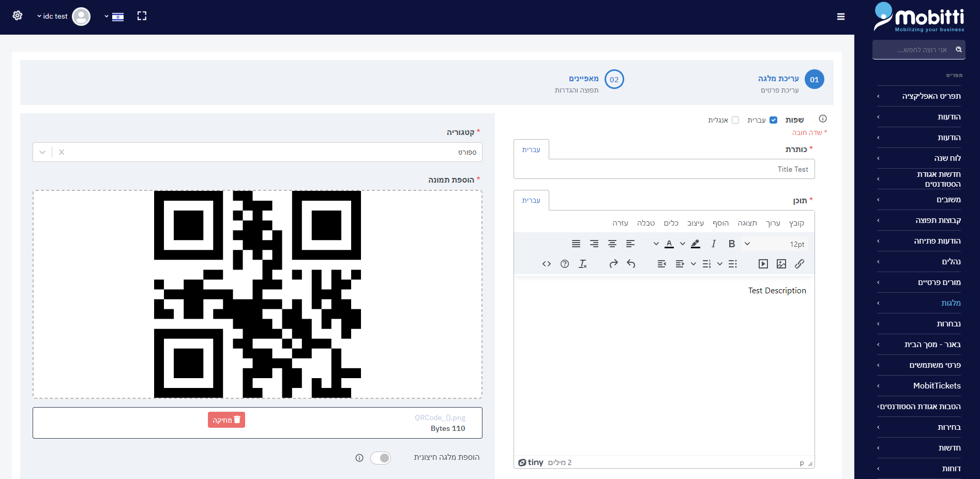Viewport: 980px width, 479px height.
Task: Open the תצוגה editor menu
Action: 747,223
